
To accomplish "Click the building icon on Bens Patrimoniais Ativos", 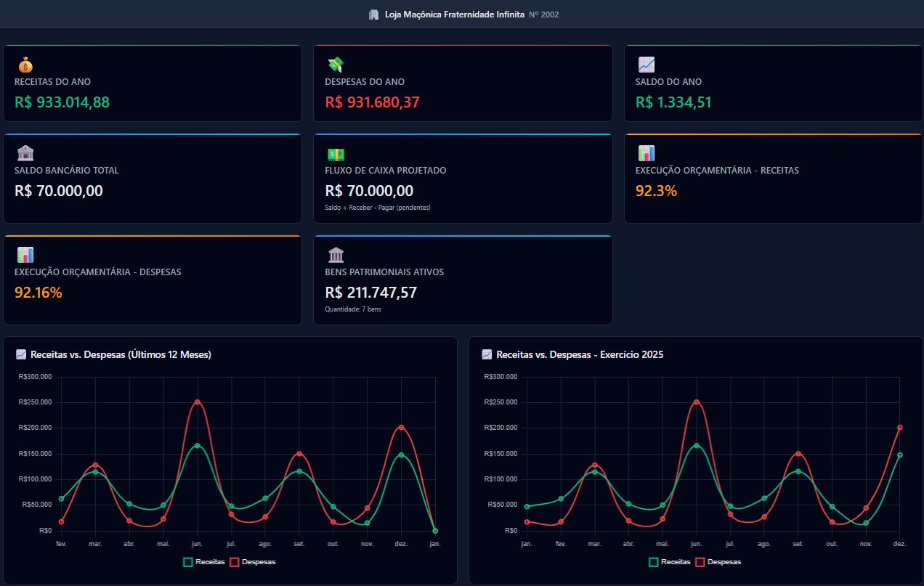I will tap(336, 254).
